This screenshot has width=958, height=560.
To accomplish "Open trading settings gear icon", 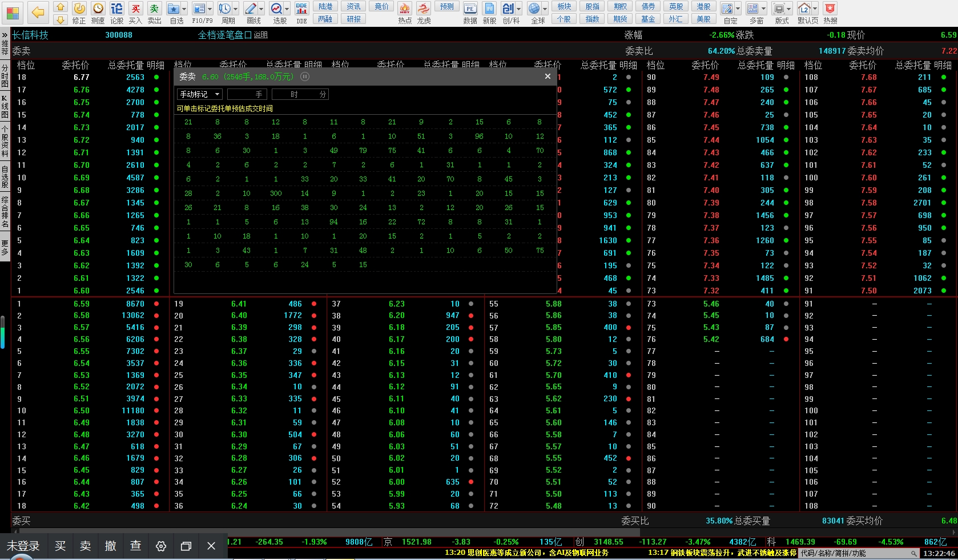I will [161, 546].
